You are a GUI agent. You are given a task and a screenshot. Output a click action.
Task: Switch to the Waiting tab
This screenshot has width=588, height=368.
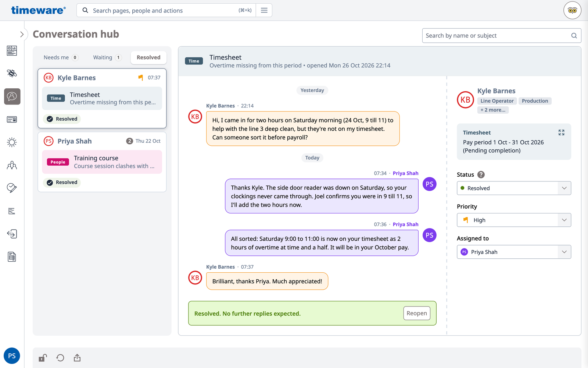(107, 57)
